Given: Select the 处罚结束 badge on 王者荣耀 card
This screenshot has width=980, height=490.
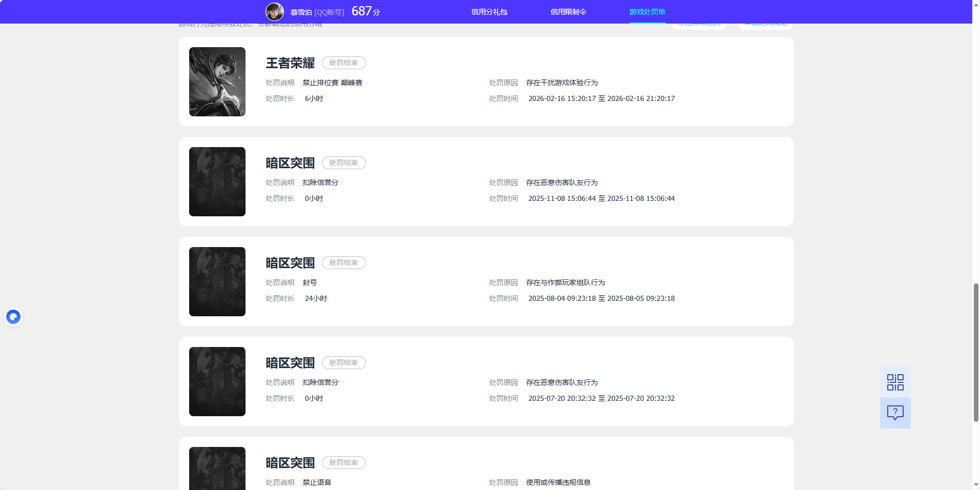Looking at the screenshot, I should (x=343, y=63).
